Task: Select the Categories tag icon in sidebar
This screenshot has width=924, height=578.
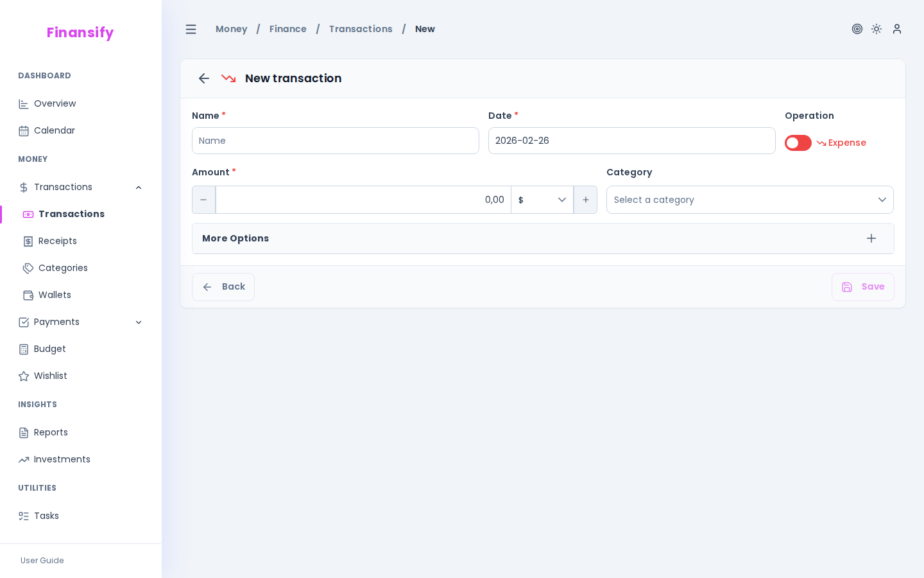Action: click(28, 268)
